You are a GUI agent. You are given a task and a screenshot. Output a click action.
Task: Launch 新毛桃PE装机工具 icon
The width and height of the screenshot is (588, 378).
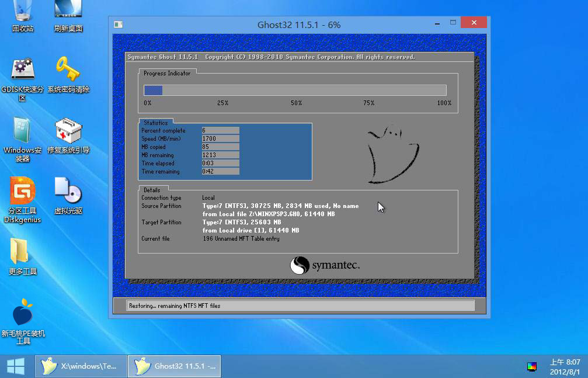pos(23,322)
